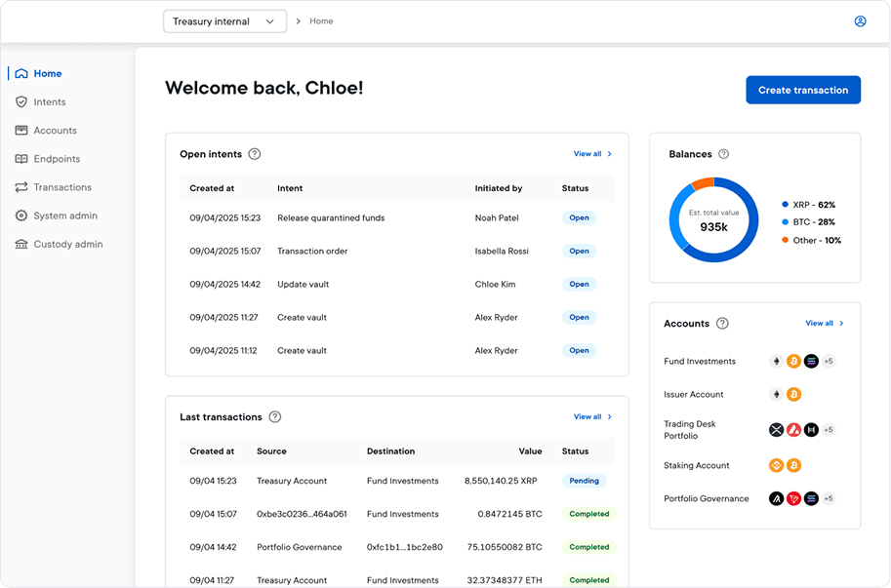Click the Intents shield icon in sidebar

point(21,102)
